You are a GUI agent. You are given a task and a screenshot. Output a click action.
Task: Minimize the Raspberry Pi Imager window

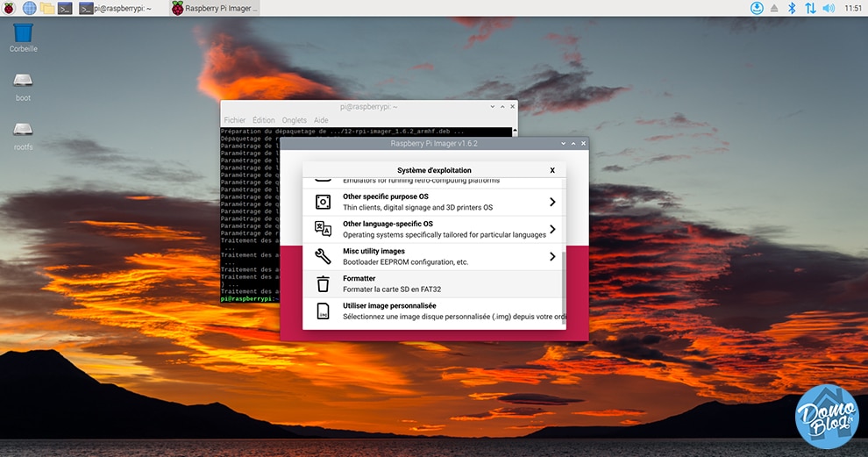point(564,144)
